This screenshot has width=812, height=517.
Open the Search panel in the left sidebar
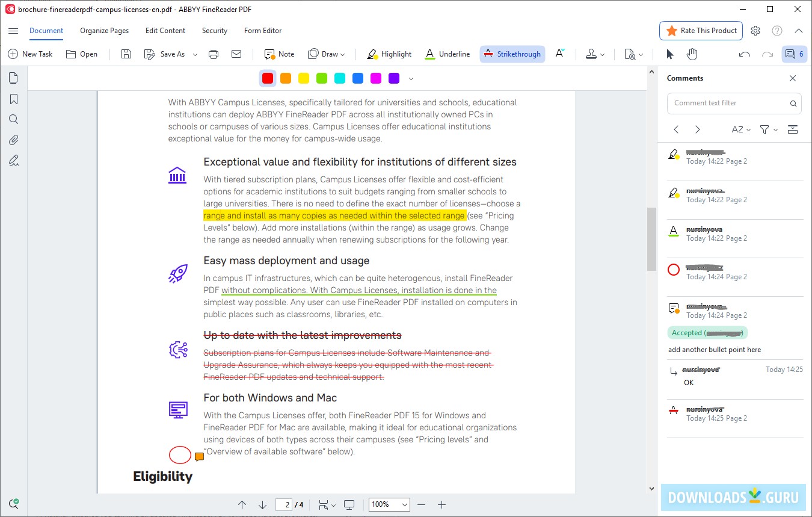[13, 119]
